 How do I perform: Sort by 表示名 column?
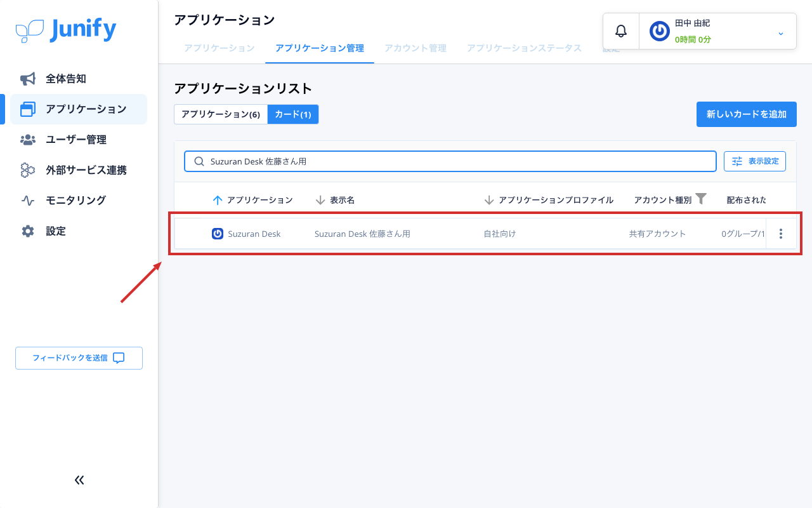pyautogui.click(x=335, y=200)
